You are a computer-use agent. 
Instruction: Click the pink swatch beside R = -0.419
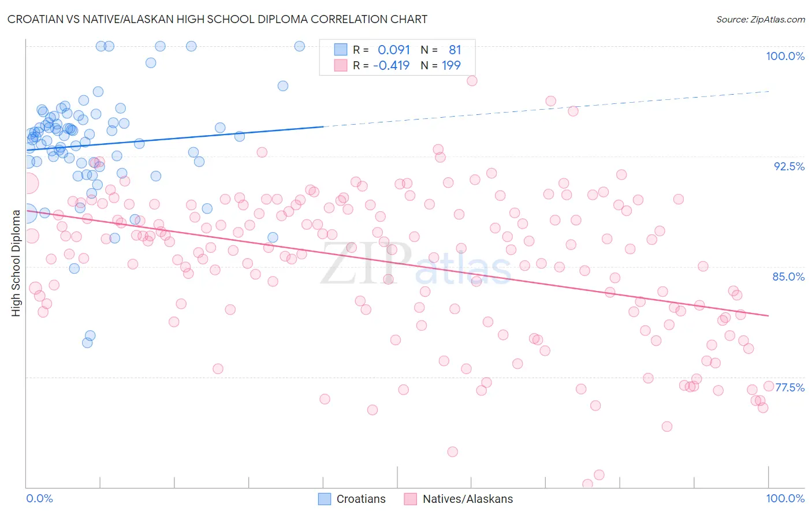pyautogui.click(x=341, y=65)
